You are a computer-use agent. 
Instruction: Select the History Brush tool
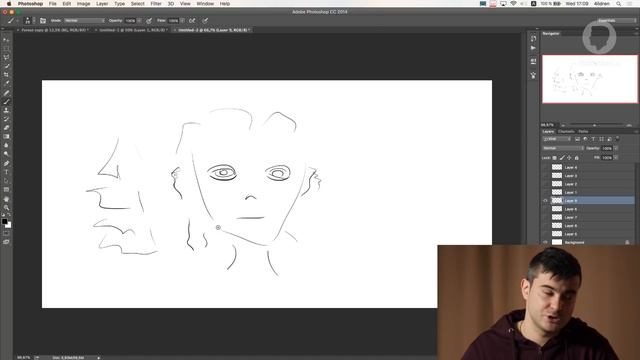tap(6, 119)
